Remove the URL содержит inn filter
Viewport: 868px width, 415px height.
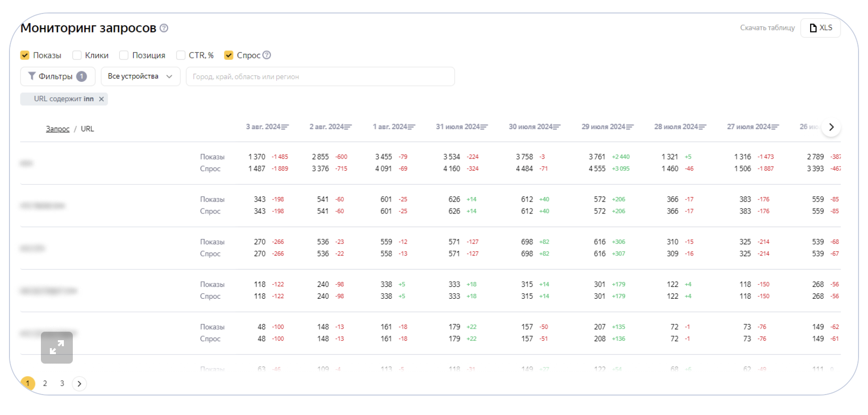[x=101, y=99]
